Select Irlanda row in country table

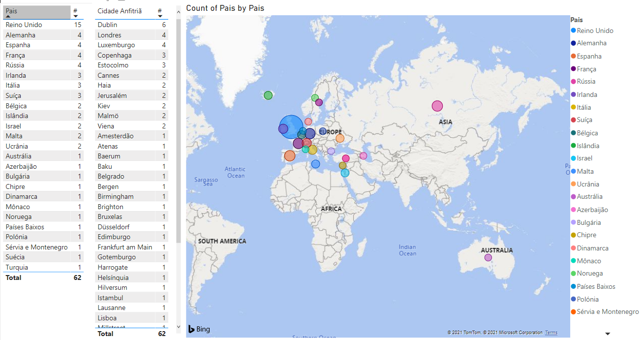tap(43, 75)
